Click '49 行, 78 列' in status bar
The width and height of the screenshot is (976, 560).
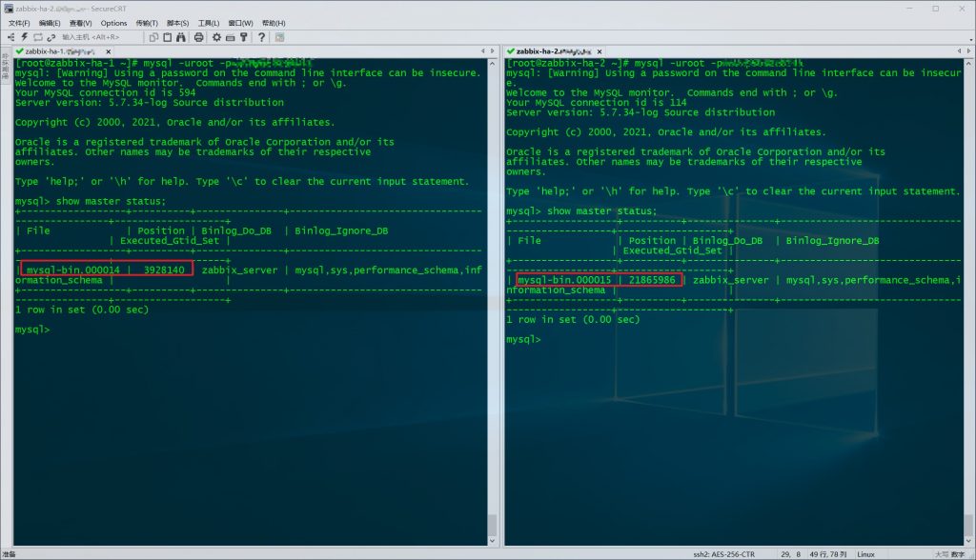tap(828, 554)
